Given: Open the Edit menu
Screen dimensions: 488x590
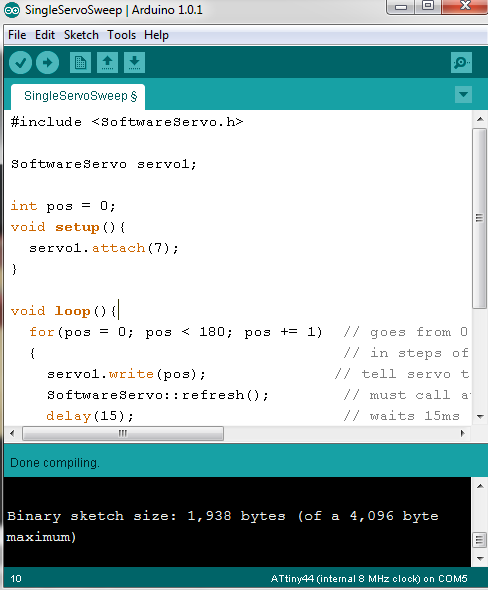Looking at the screenshot, I should (45, 35).
